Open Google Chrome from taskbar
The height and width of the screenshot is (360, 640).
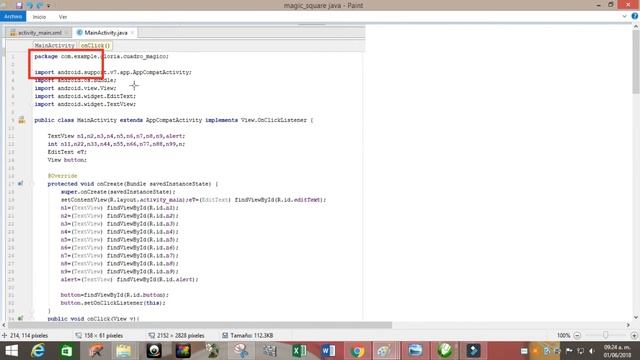coord(358,351)
